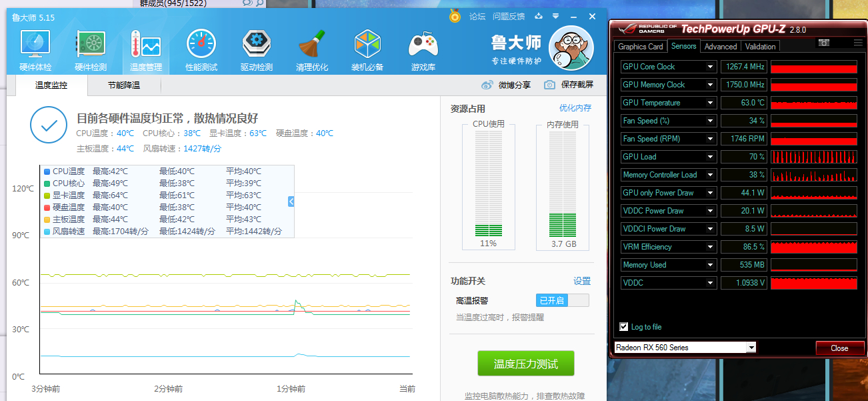Toggle the Log to file checkbox
Screen dimensions: 868x401
624,327
